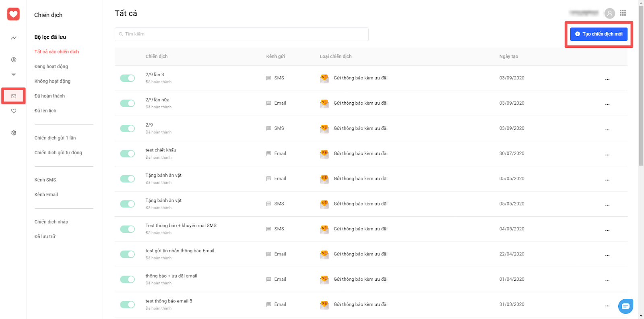
Task: Open campaign thông báo + ưu đãi email
Action: coord(171,276)
